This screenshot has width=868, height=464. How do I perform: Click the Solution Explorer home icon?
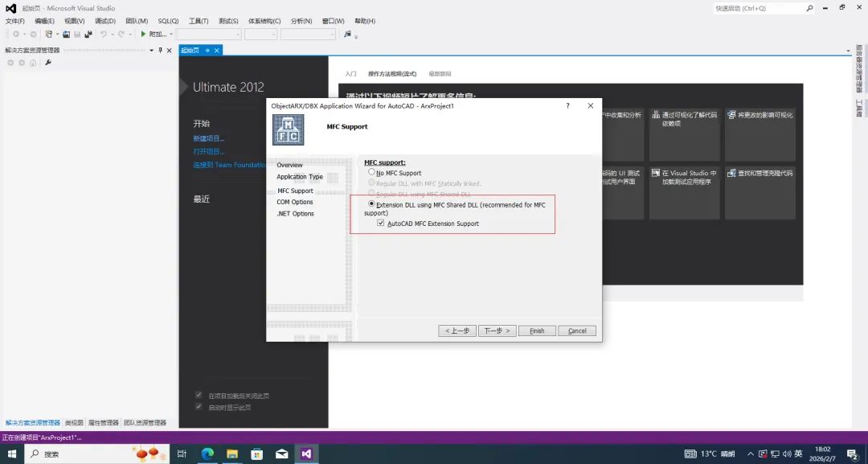[x=33, y=63]
